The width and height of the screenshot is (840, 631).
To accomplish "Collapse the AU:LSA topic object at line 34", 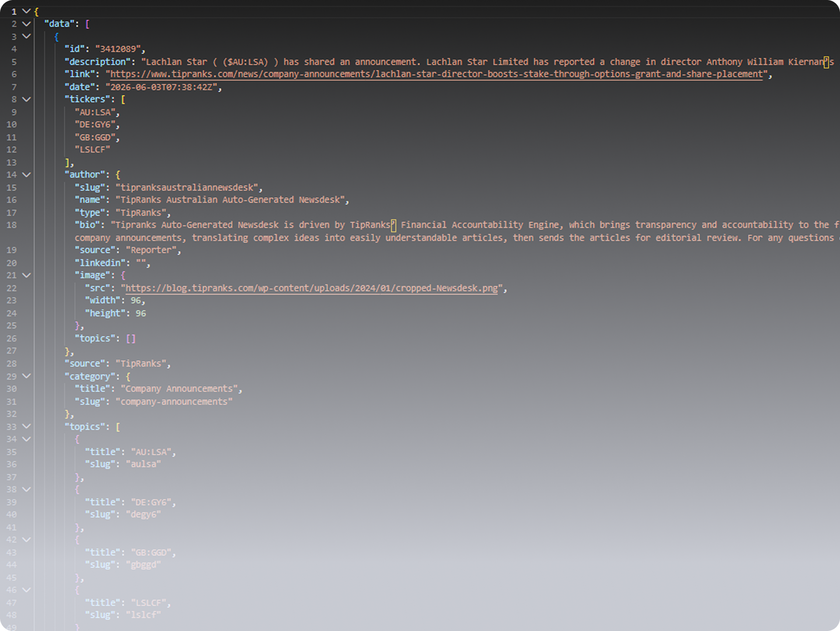I will tap(26, 439).
